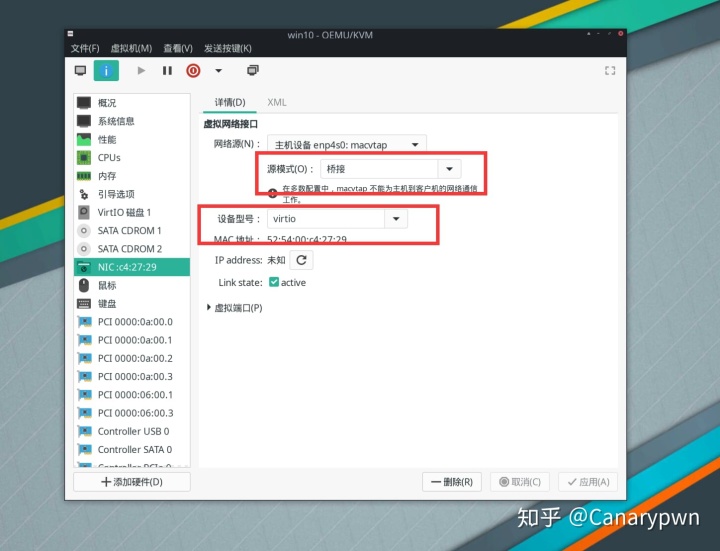Image resolution: width=720 pixels, height=551 pixels.
Task: Open 引导选项 boot options
Action: tap(132, 194)
